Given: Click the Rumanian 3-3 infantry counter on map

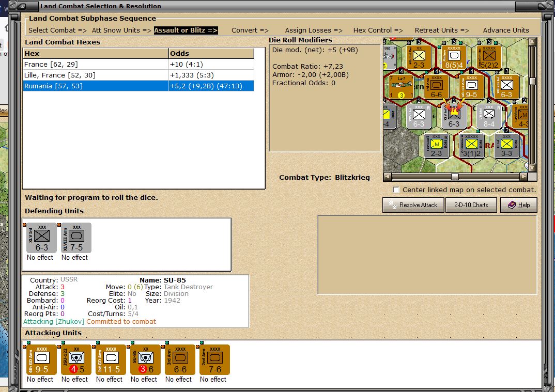Looking at the screenshot, I should (506, 146).
